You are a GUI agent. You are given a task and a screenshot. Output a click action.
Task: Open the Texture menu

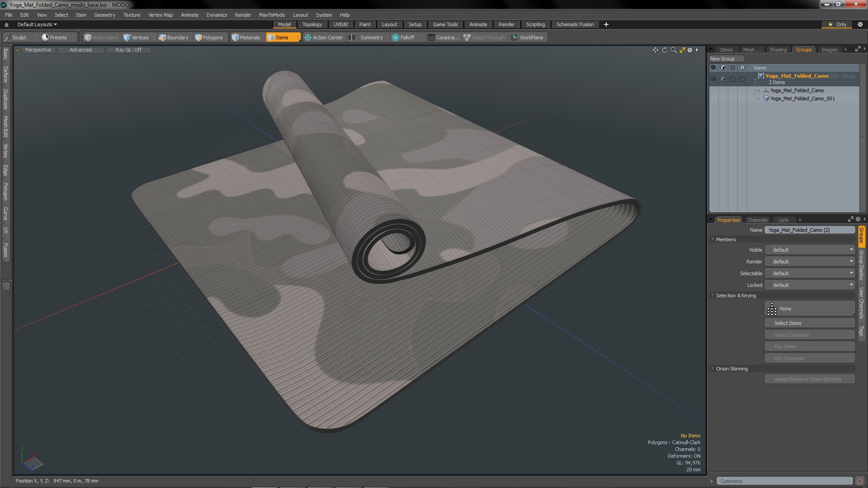click(132, 15)
